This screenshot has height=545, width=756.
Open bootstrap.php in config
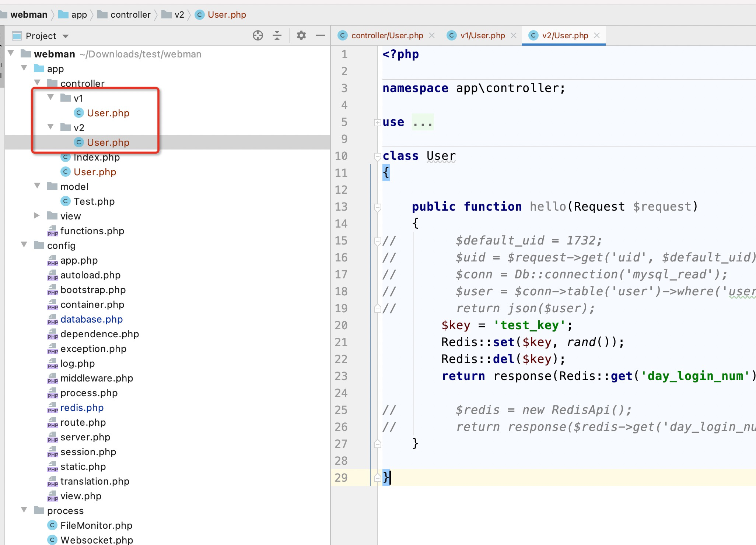(93, 290)
